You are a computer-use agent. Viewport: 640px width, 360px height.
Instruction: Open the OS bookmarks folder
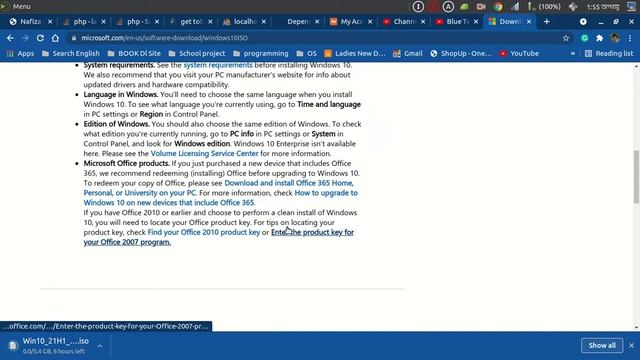307,53
